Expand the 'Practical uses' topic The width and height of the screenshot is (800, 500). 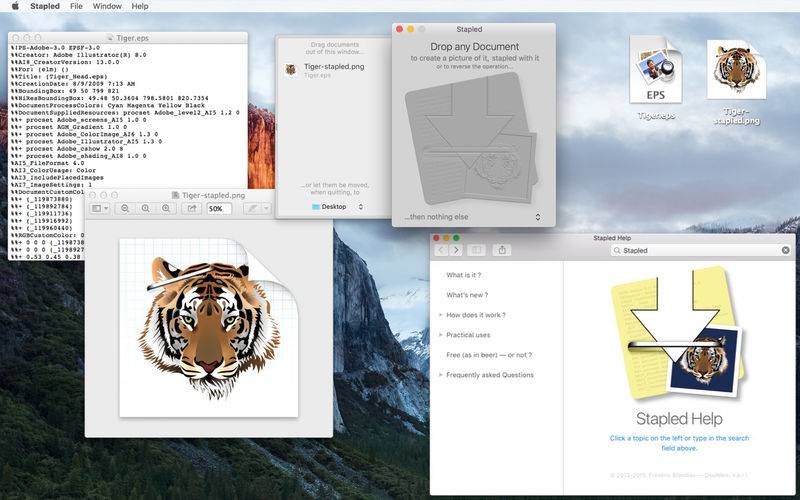tap(440, 335)
